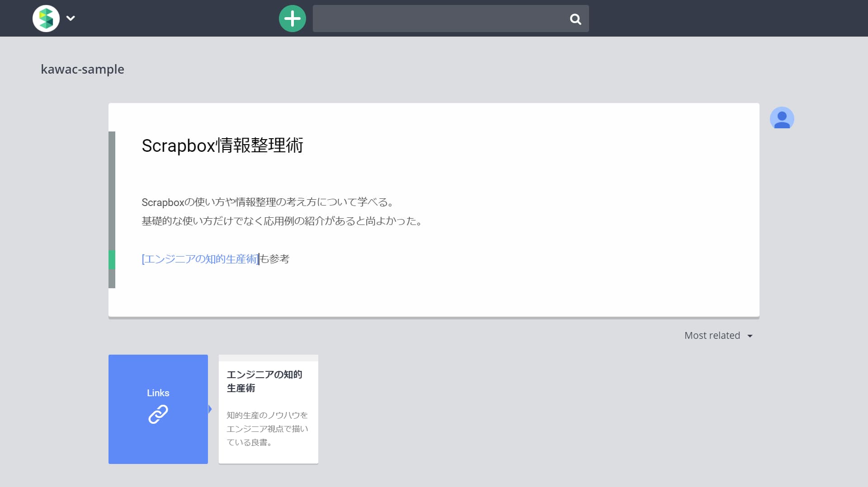
Task: Open the user avatar icon
Action: coord(782,118)
